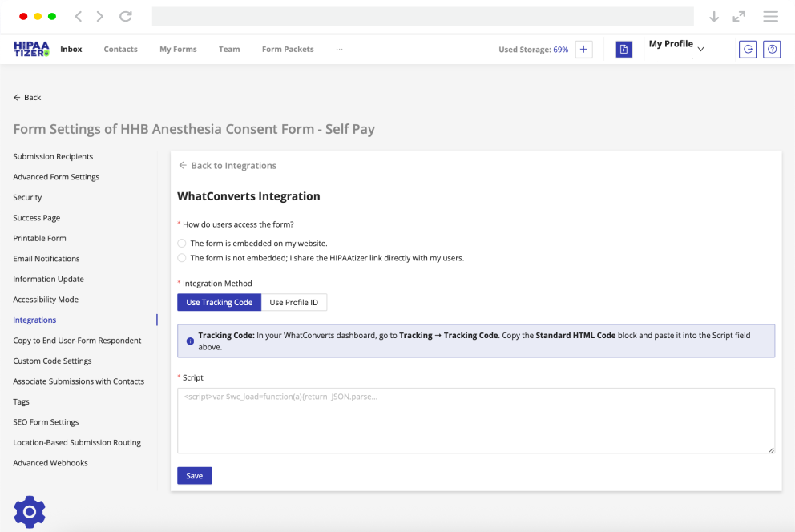Image resolution: width=795 pixels, height=532 pixels.
Task: Click the browser download arrow icon
Action: 714,16
